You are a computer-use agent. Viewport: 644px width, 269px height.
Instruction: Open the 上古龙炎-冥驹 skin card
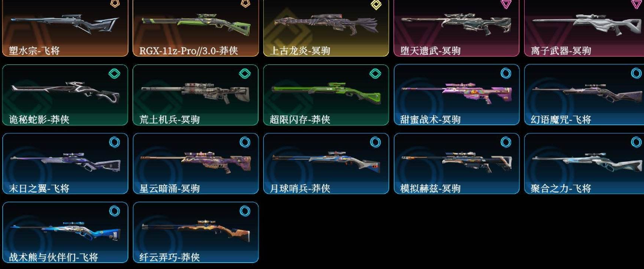(x=326, y=28)
